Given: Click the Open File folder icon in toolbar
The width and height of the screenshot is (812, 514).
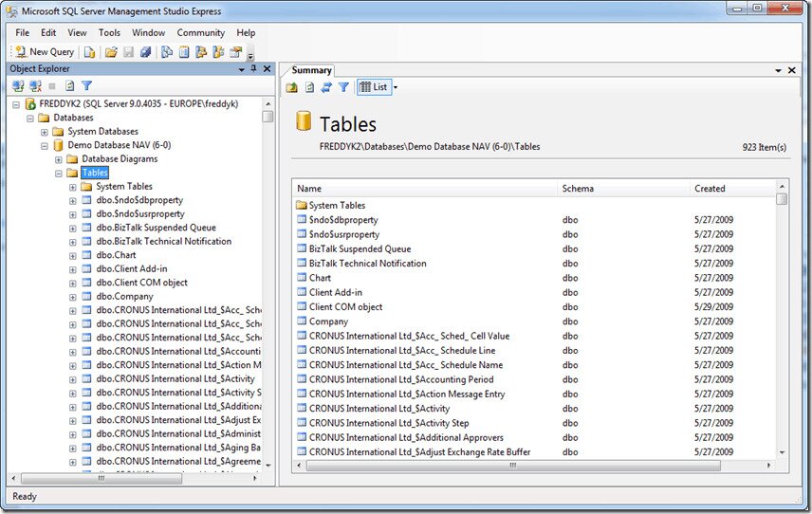Looking at the screenshot, I should [111, 52].
